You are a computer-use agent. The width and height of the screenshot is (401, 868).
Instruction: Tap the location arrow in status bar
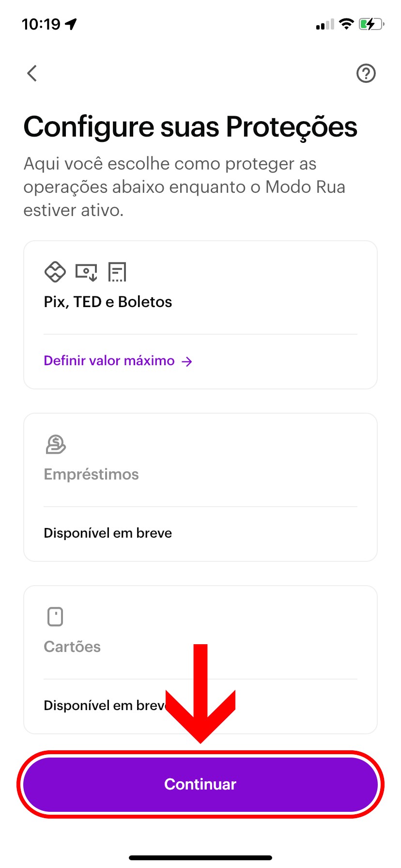(x=71, y=24)
